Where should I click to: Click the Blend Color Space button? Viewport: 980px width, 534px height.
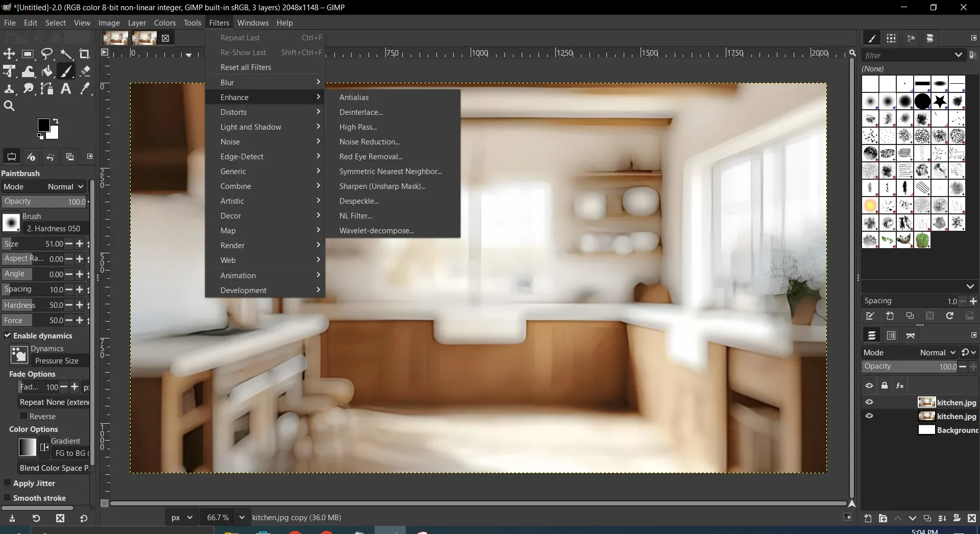pos(54,468)
